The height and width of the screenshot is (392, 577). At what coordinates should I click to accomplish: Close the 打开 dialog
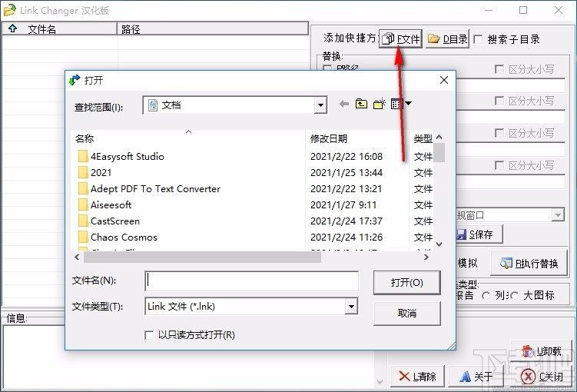(x=444, y=80)
